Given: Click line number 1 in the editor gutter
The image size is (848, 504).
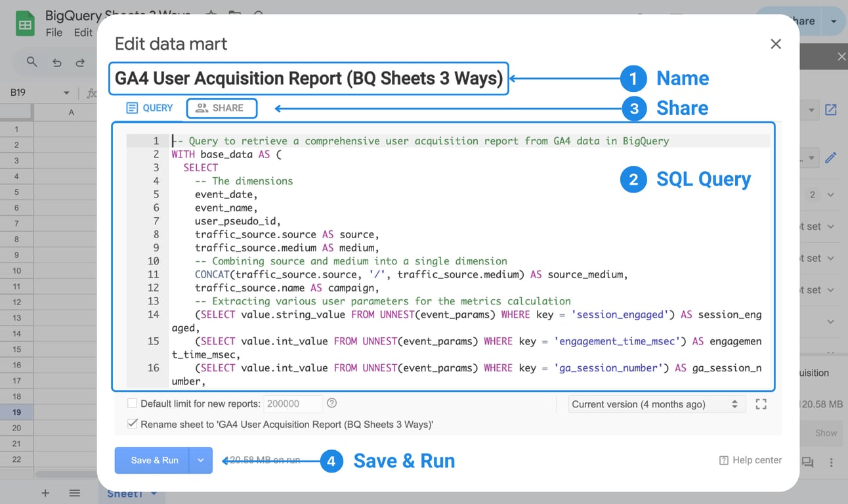Looking at the screenshot, I should [x=156, y=140].
